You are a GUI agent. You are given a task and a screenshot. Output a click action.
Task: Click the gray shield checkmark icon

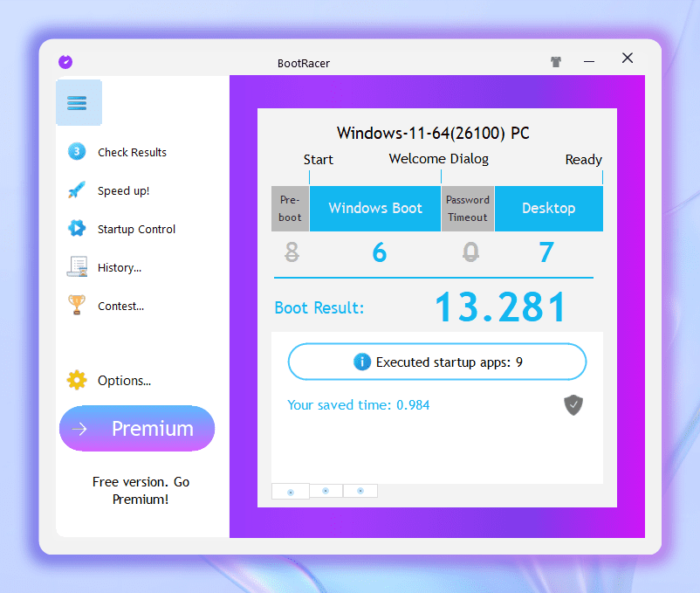(573, 405)
